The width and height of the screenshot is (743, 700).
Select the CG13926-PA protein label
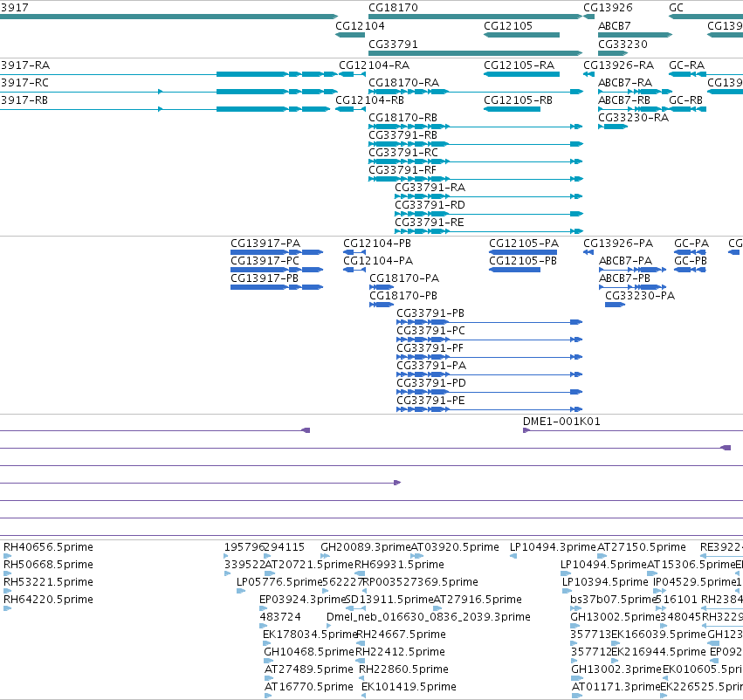click(618, 244)
